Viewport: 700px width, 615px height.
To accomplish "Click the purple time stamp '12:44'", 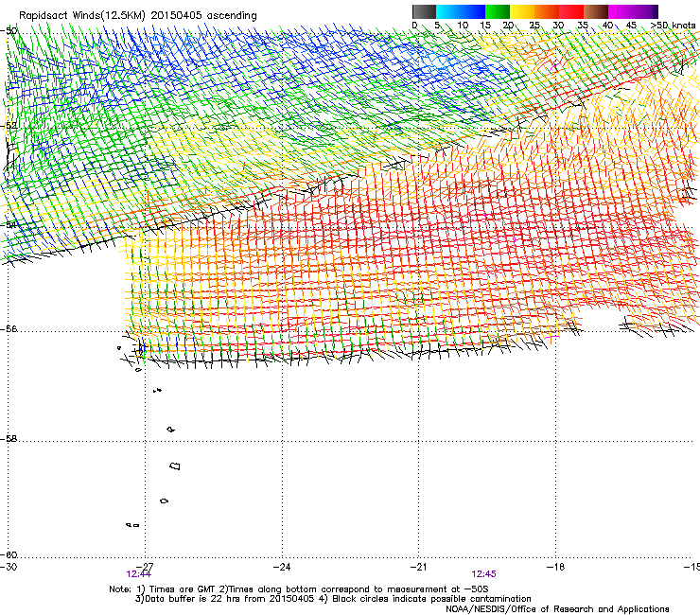I will [139, 574].
